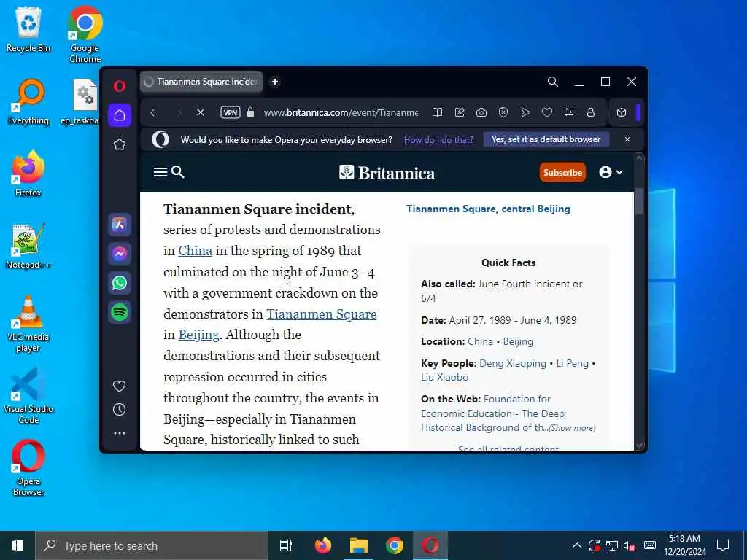Image resolution: width=747 pixels, height=560 pixels.
Task: Click the page vertical scrollbar thumb
Action: [x=639, y=201]
